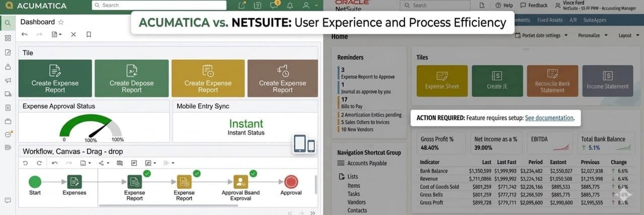Screen dimensions: 644x215
Task: Open the Income Statement tile in NetSuite
Action: pos(607,81)
